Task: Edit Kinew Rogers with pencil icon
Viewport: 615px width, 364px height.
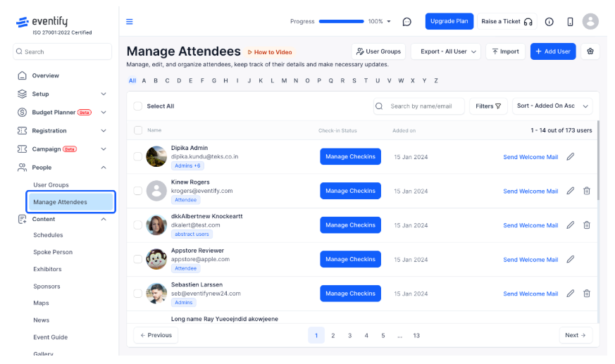Action: coord(571,191)
